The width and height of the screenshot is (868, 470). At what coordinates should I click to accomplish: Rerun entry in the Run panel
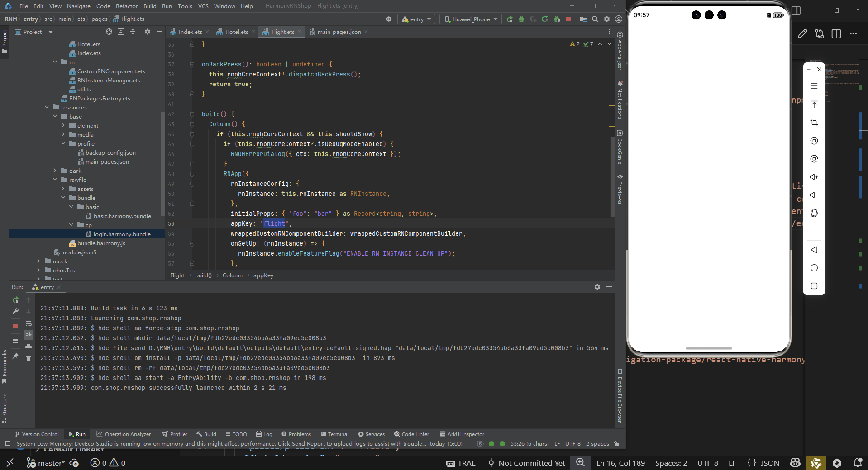[x=15, y=300]
